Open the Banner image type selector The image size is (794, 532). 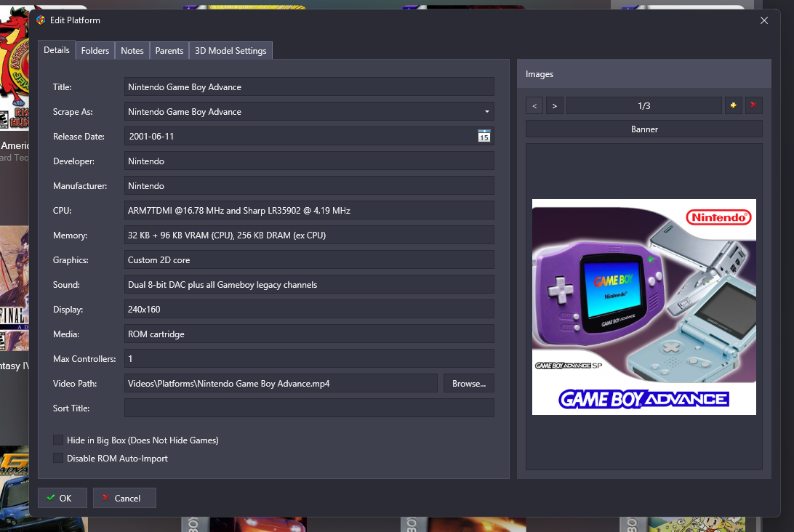[643, 129]
